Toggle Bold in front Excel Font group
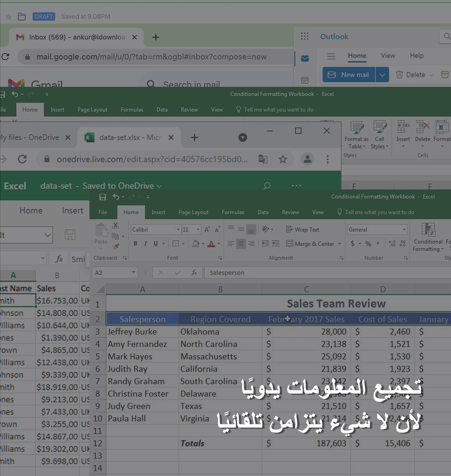Viewport: 451px width, 476px height. [x=135, y=243]
